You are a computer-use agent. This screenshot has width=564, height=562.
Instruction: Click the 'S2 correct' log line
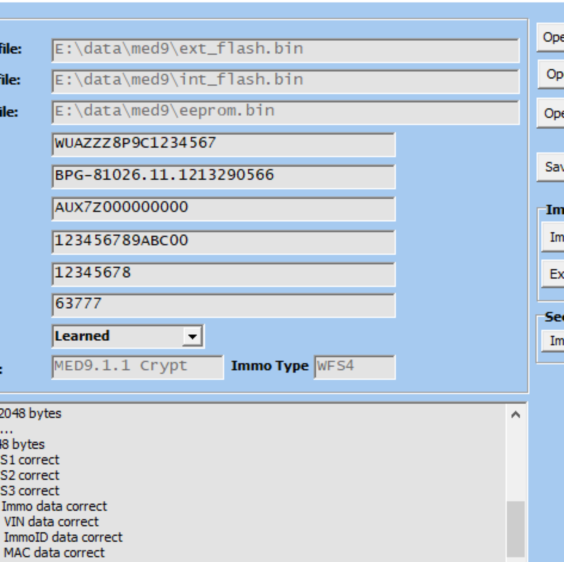tap(29, 475)
